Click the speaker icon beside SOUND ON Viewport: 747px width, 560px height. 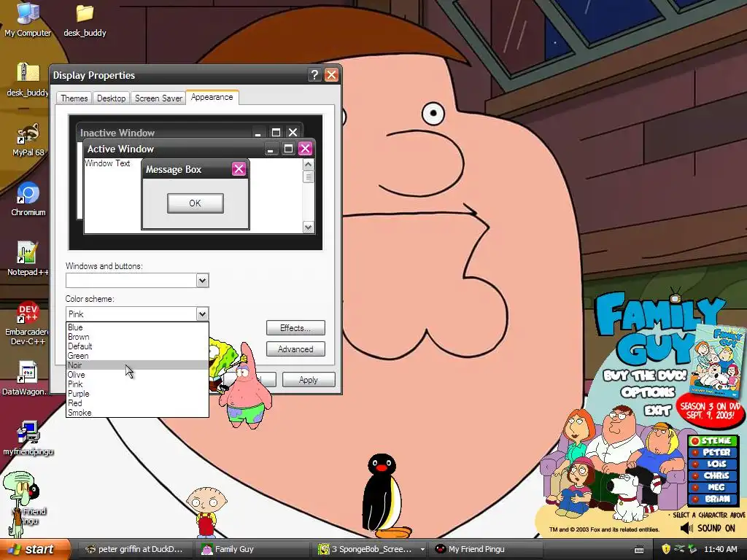coord(686,528)
